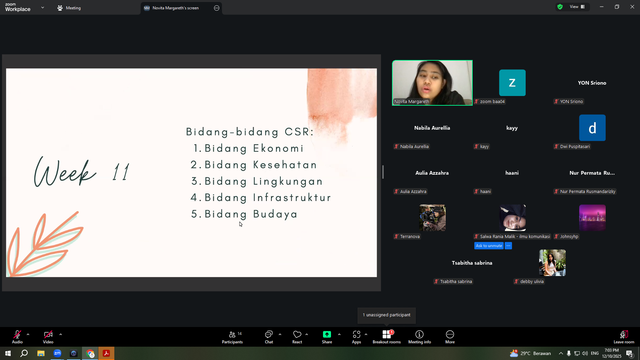Image resolution: width=640 pixels, height=360 pixels.
Task: Expand apps arrow beside Apps
Action: pyautogui.click(x=366, y=334)
